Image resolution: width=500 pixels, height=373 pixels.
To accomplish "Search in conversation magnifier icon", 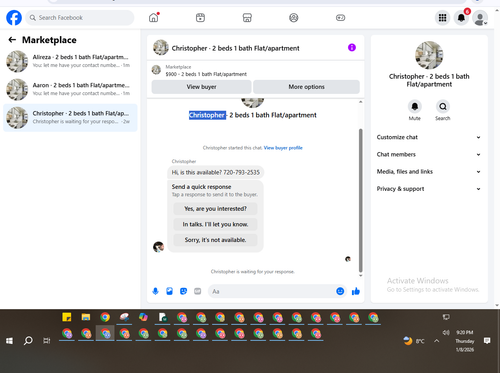I will [443, 107].
